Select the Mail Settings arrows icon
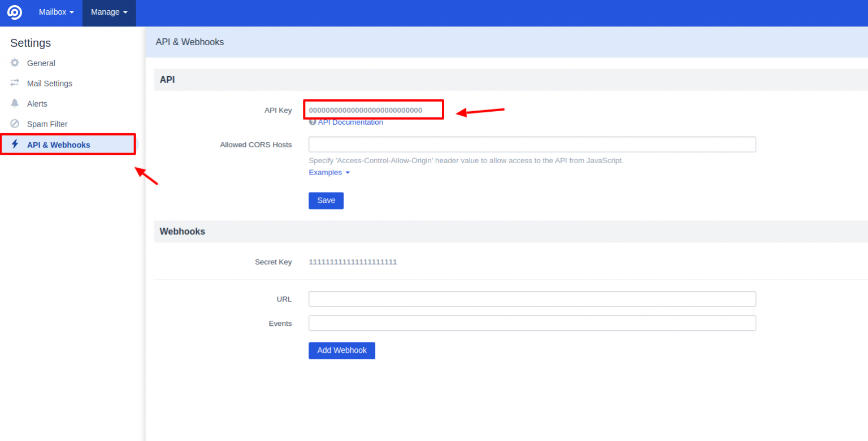 point(15,83)
